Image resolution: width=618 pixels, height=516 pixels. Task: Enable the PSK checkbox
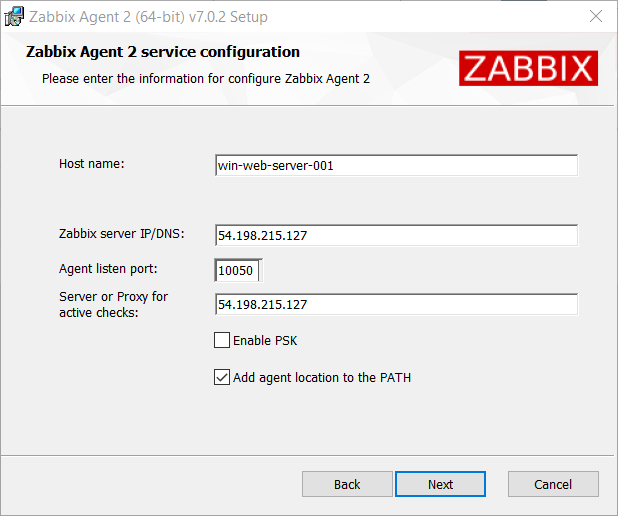tap(222, 341)
